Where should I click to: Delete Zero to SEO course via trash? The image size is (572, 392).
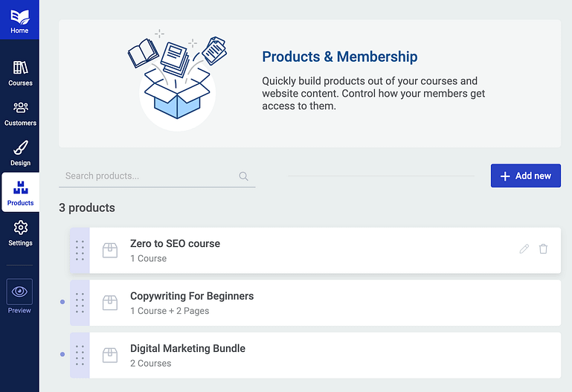click(543, 249)
